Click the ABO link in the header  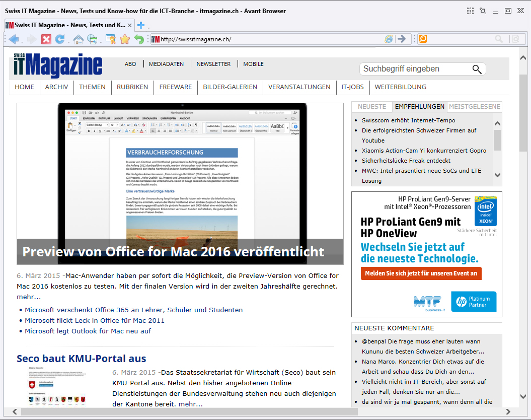(x=130, y=64)
